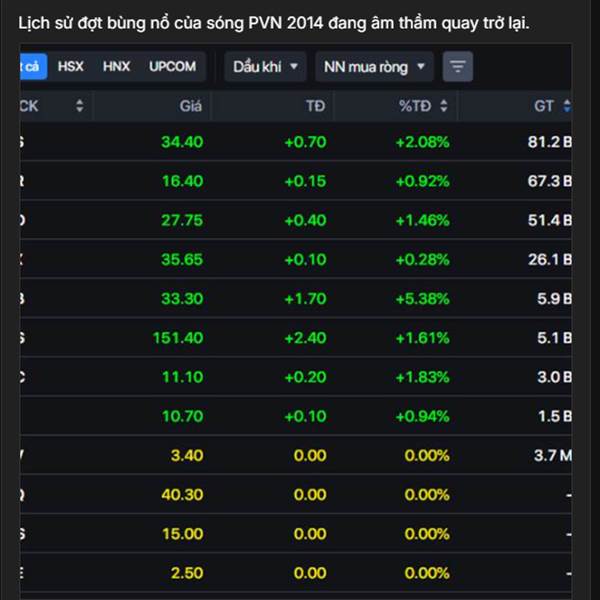Screen dimensions: 600x600
Task: Click percent change +2.08%
Action: click(x=422, y=142)
